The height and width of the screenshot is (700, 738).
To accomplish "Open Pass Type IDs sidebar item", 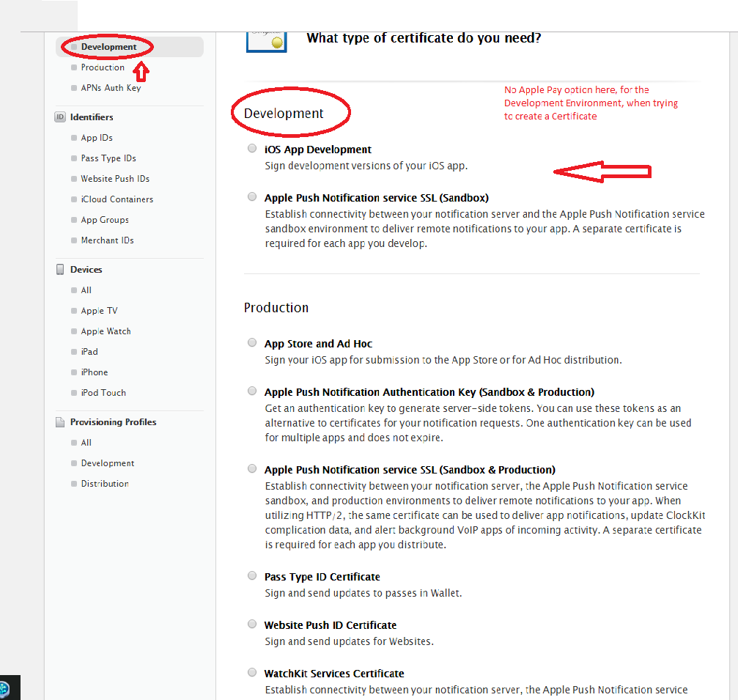I will coord(108,158).
